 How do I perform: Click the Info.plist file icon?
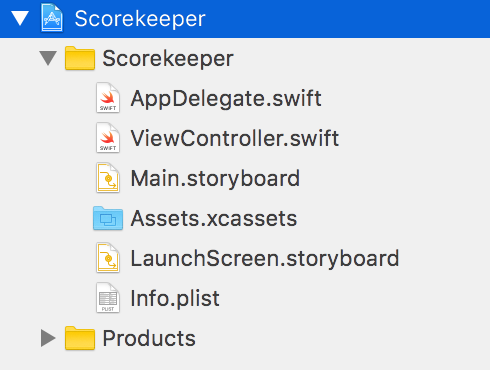[x=108, y=298]
